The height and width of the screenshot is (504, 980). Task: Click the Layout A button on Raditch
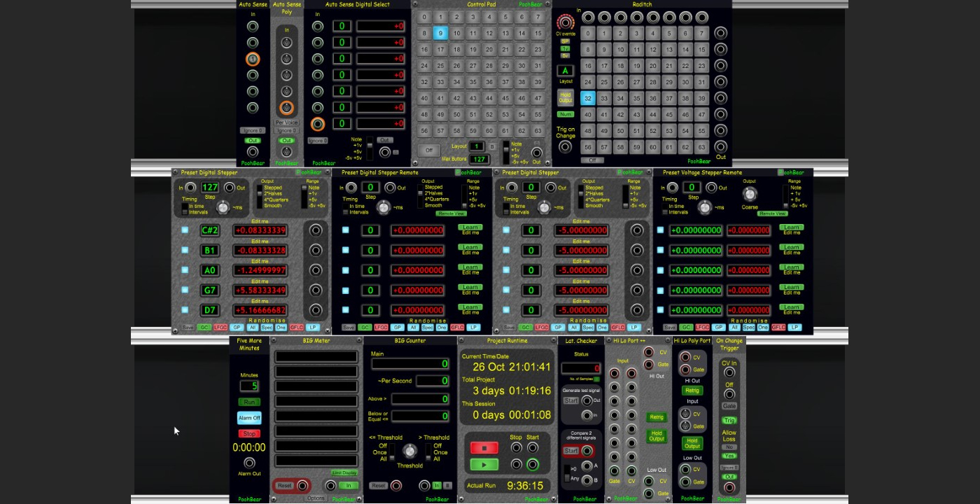pos(566,71)
